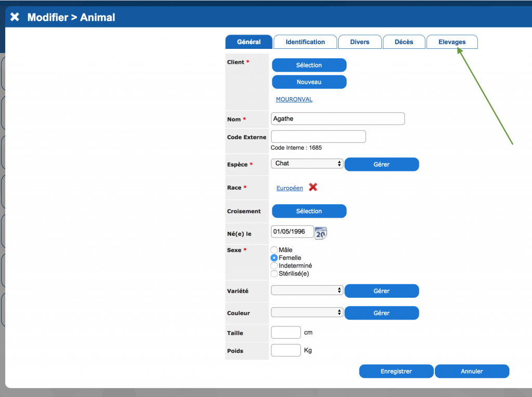The image size is (532, 397).
Task: Open the calendar picker next to the birth date
Action: tap(320, 233)
